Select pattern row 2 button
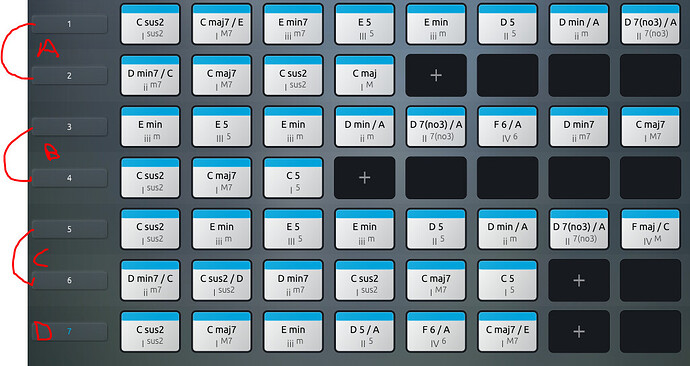690x366 pixels. pyautogui.click(x=70, y=76)
